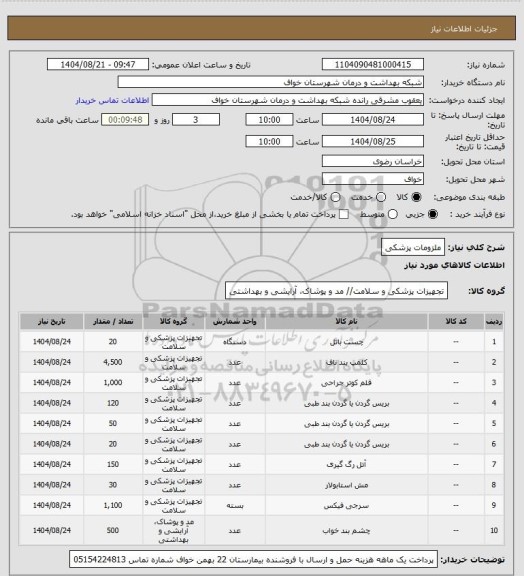524x576 pixels.
Task: Click the نام کالا column header
Action: coord(346,321)
